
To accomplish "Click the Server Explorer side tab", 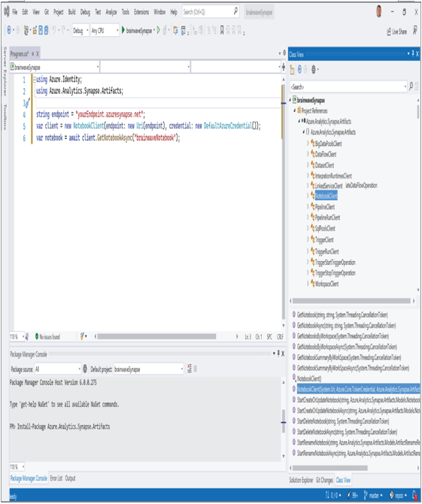I will click(5, 71).
